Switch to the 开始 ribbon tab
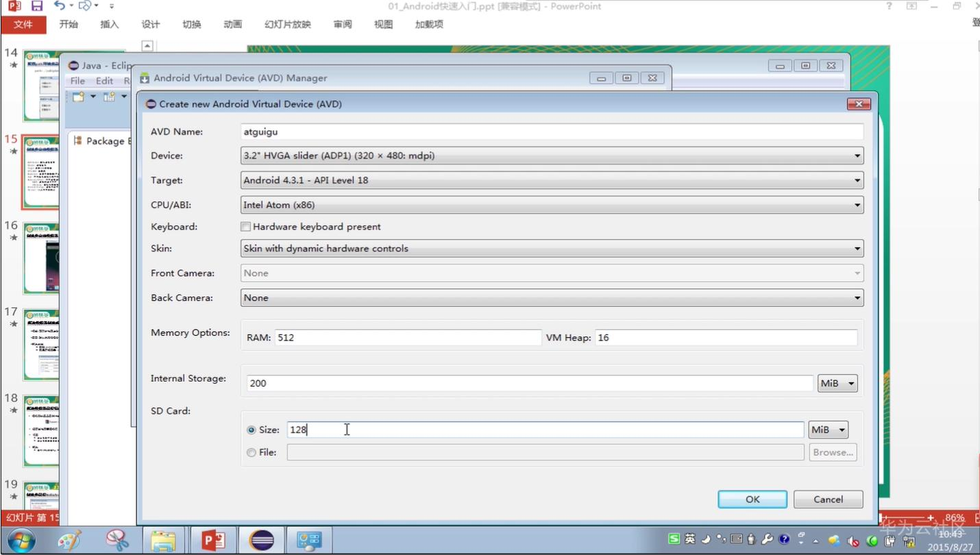 point(69,25)
